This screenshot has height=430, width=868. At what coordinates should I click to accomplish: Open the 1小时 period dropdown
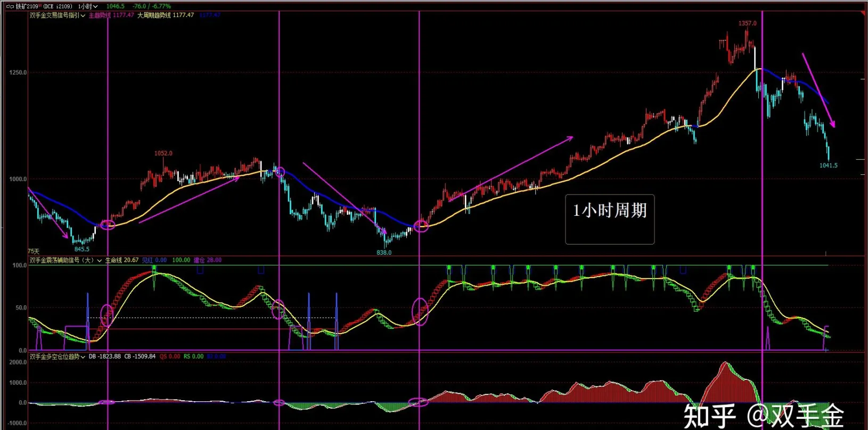88,6
